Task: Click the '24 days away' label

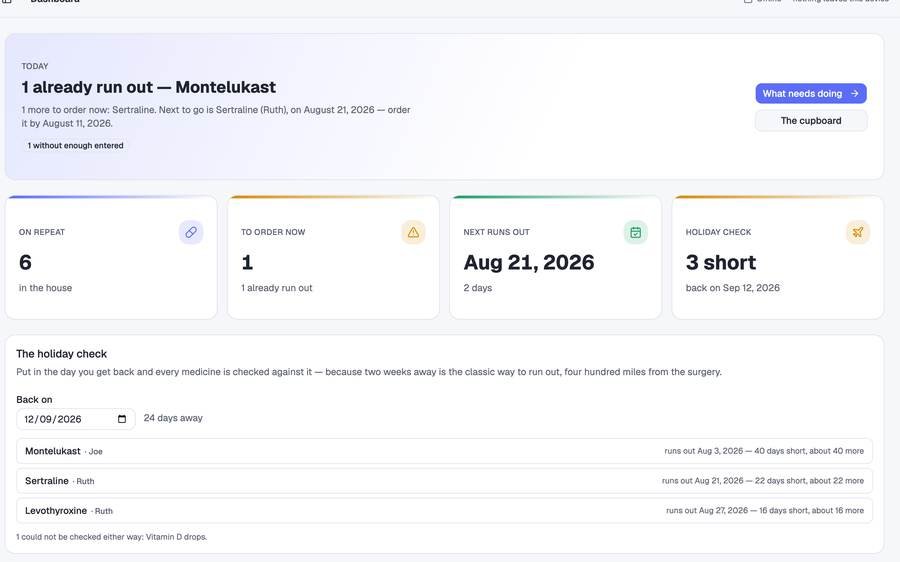Action: pos(173,418)
